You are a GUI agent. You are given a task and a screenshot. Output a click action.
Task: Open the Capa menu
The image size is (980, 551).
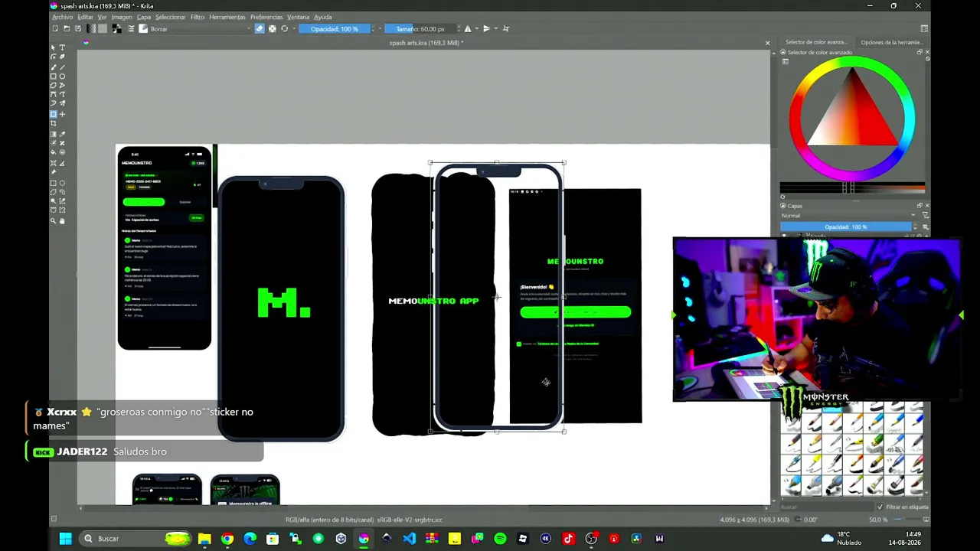coord(144,17)
